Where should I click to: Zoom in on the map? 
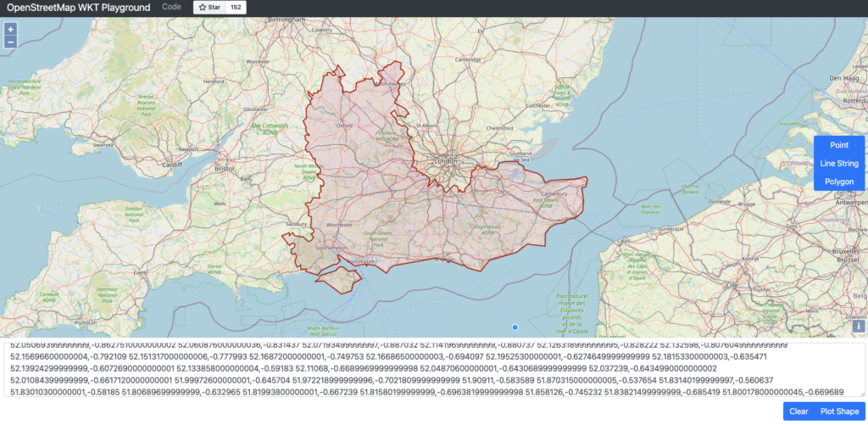[10, 28]
